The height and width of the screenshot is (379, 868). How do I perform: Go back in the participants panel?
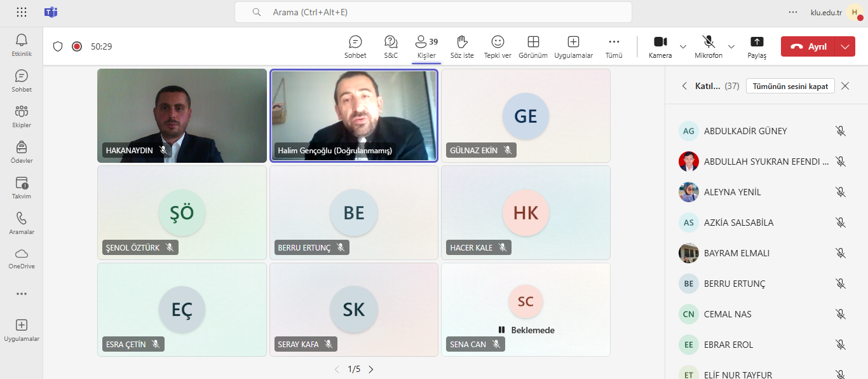tap(684, 86)
